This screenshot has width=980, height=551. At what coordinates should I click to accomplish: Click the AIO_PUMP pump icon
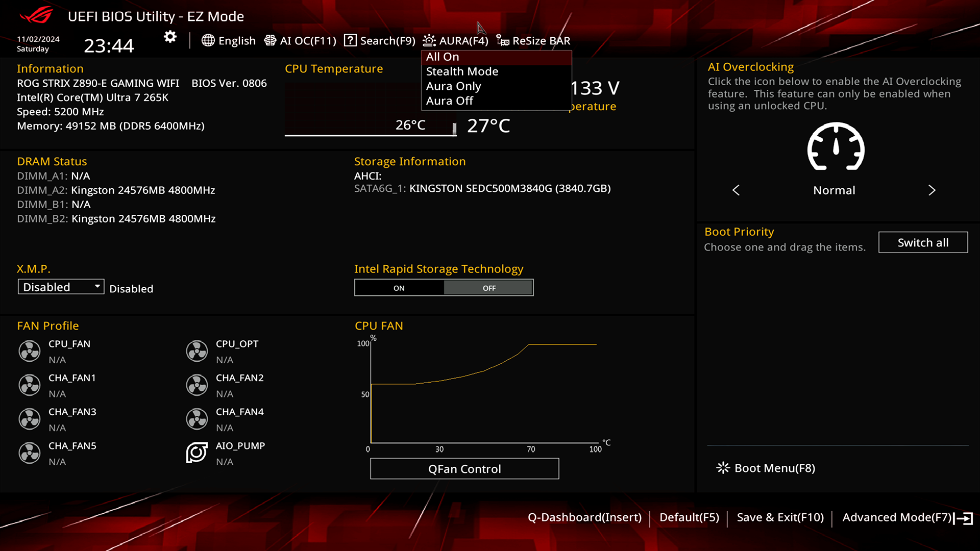(197, 453)
